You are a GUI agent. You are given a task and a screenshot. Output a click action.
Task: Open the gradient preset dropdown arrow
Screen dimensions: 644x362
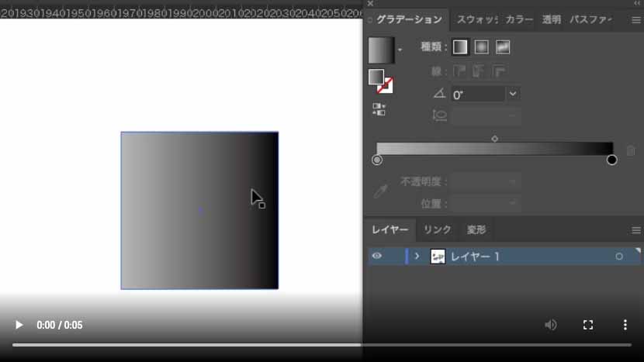click(400, 50)
